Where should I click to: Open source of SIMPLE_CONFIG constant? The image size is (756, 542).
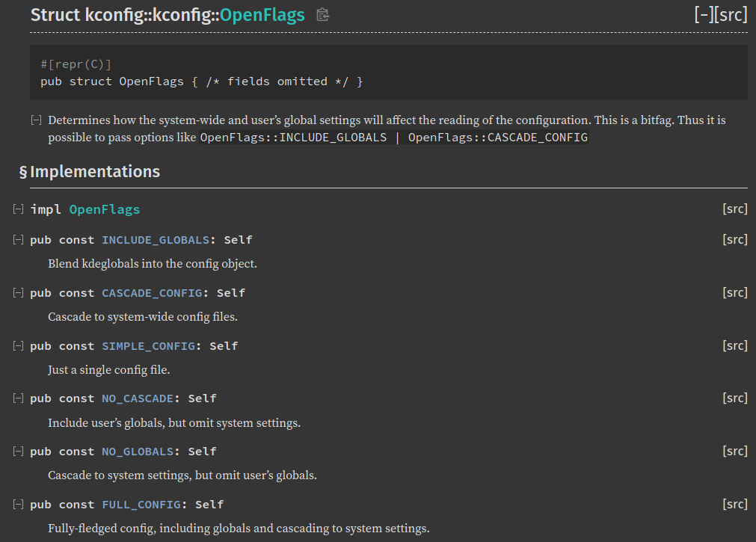tap(735, 345)
